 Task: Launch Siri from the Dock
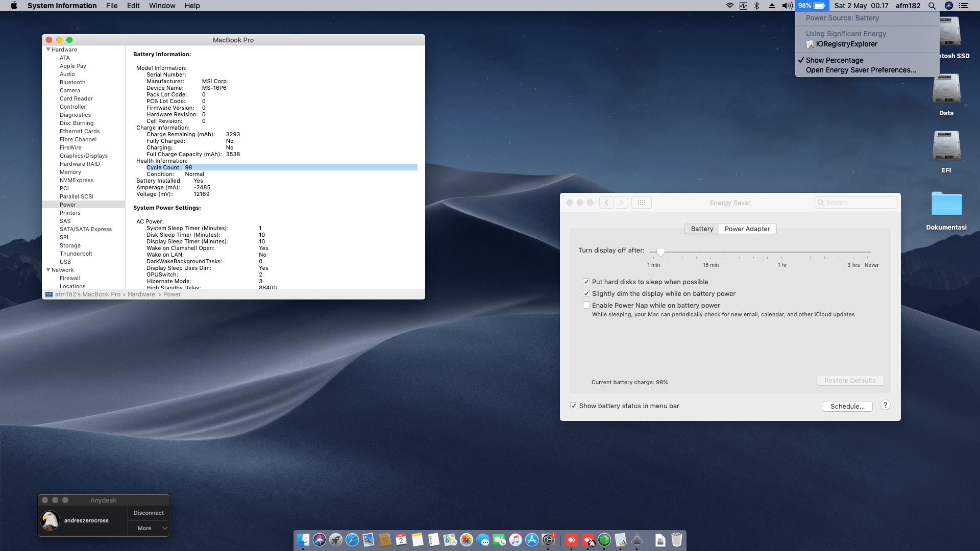pos(320,540)
